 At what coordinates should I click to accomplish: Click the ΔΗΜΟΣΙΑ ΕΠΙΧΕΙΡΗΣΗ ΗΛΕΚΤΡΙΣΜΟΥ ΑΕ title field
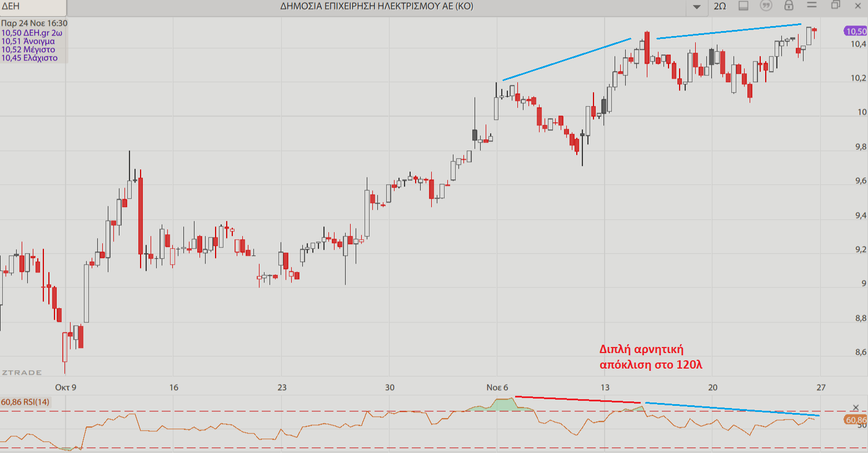pyautogui.click(x=377, y=7)
